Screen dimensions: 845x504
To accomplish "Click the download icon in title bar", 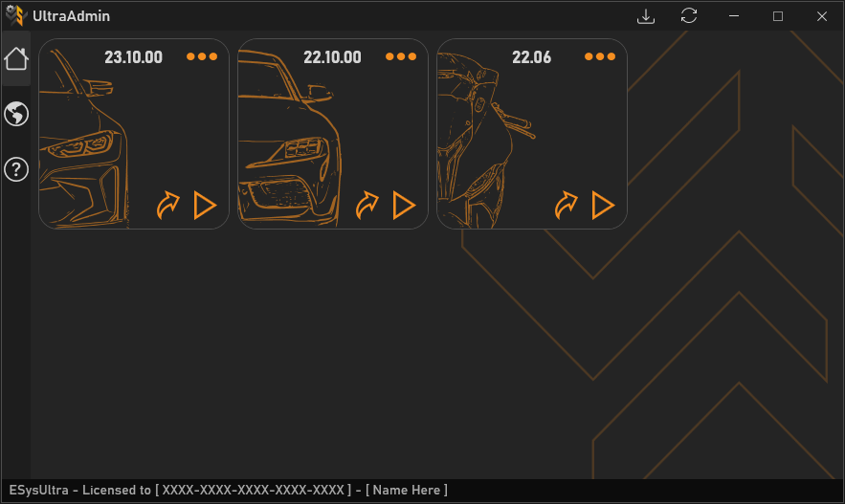I will pyautogui.click(x=646, y=16).
